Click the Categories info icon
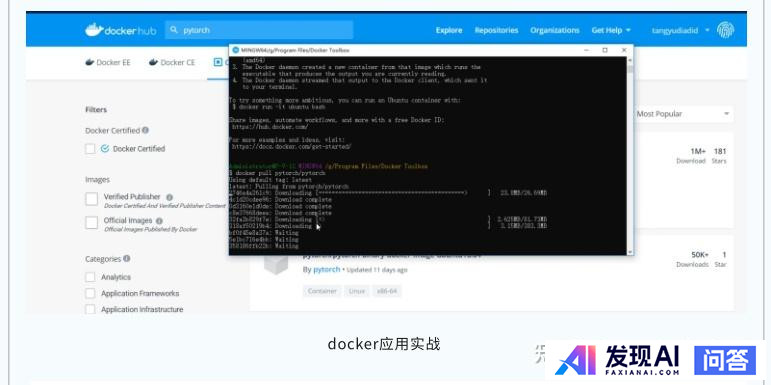This screenshot has height=385, width=771. [x=127, y=258]
